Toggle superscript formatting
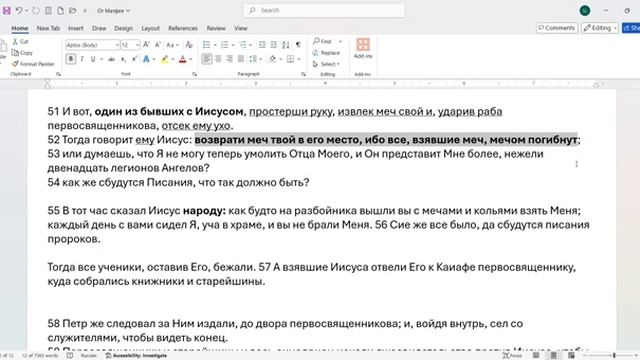 pyautogui.click(x=134, y=59)
